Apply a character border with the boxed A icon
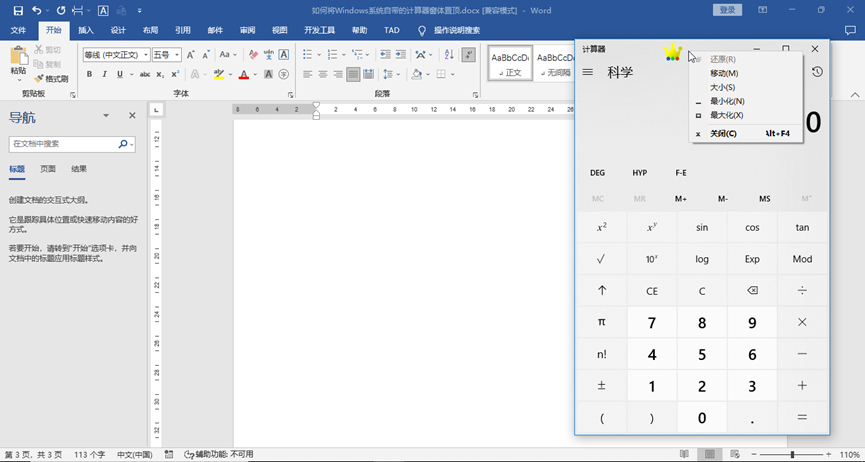This screenshot has height=462, width=865. [284, 55]
